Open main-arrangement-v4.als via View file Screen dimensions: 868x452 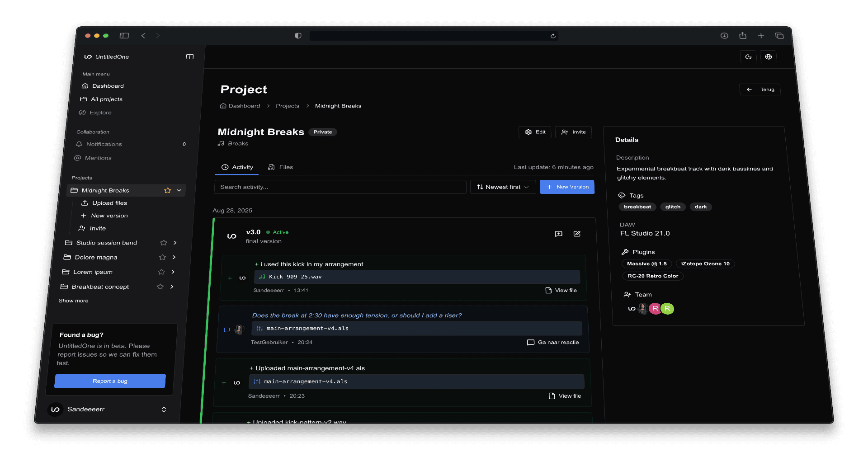565,395
